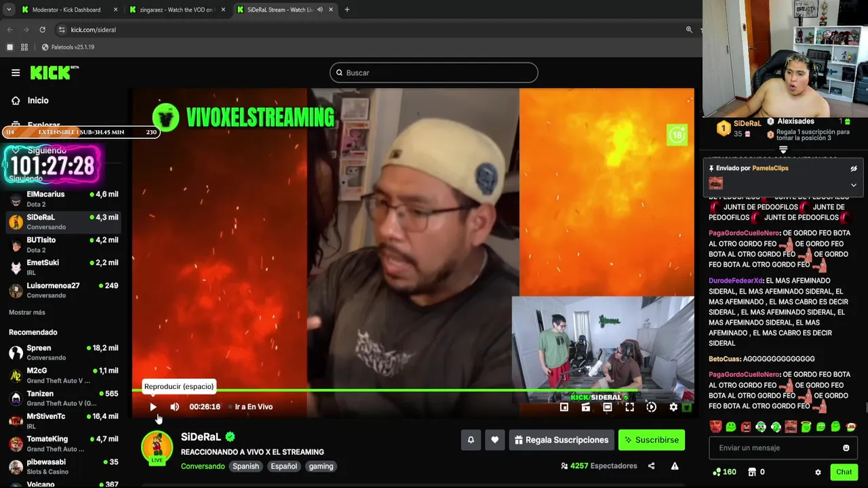The image size is (868, 488).
Task: Open the Spanish tag
Action: 245,466
